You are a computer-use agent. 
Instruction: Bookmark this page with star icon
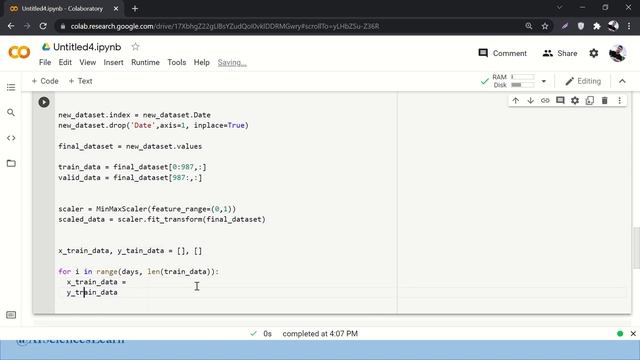coord(545,26)
